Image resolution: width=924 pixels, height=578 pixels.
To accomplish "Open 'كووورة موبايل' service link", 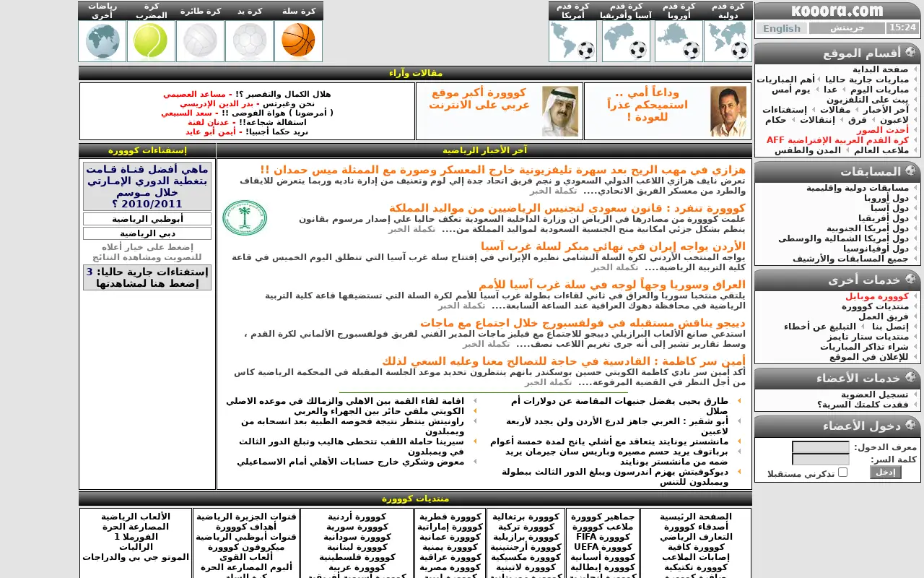I will [x=877, y=296].
